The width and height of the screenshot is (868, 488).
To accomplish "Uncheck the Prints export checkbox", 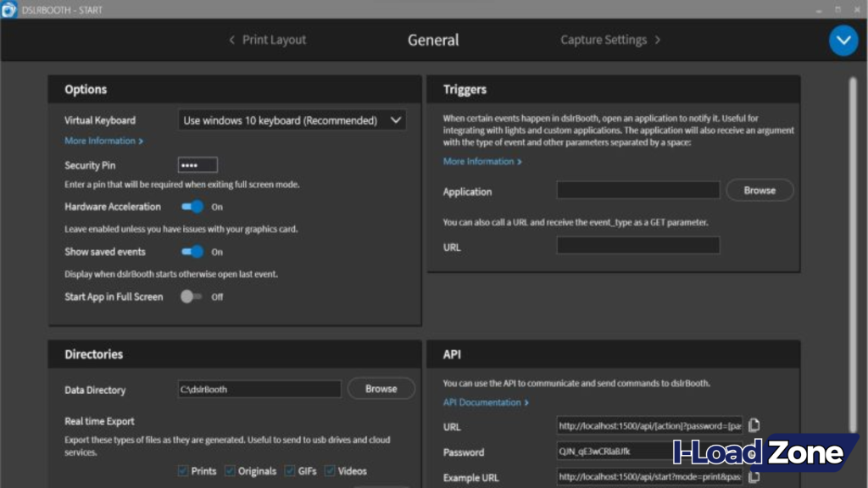I will [x=182, y=471].
